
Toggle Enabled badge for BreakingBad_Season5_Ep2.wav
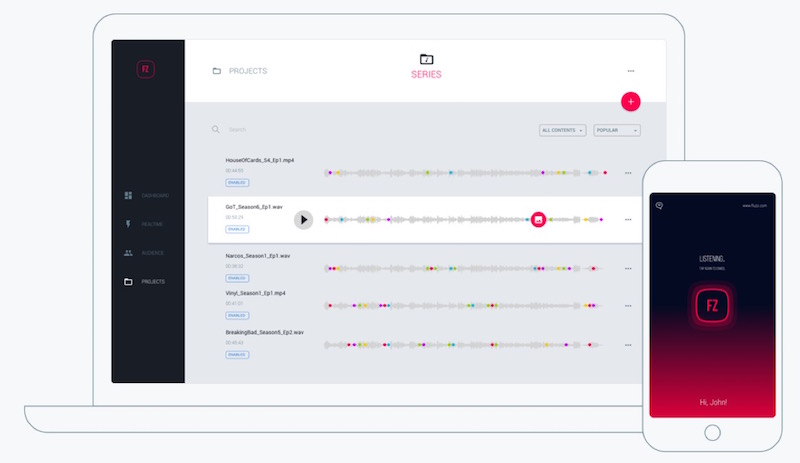237,355
